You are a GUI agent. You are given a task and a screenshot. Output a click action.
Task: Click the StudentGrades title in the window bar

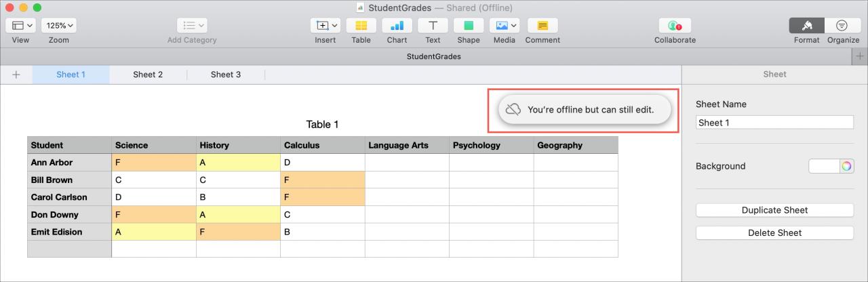pos(399,7)
